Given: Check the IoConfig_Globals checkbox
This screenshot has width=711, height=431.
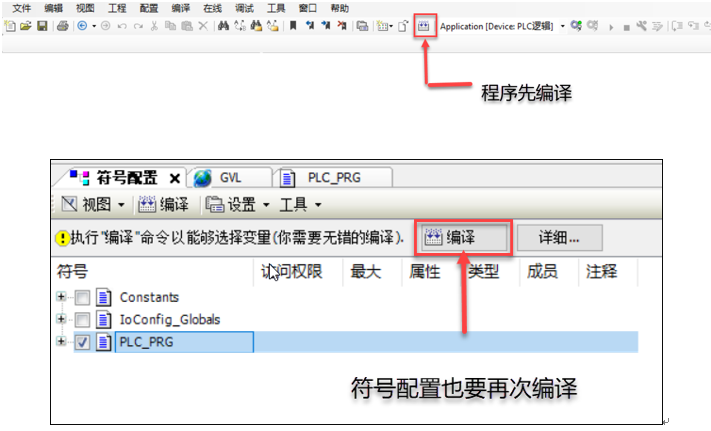Looking at the screenshot, I should click(83, 320).
